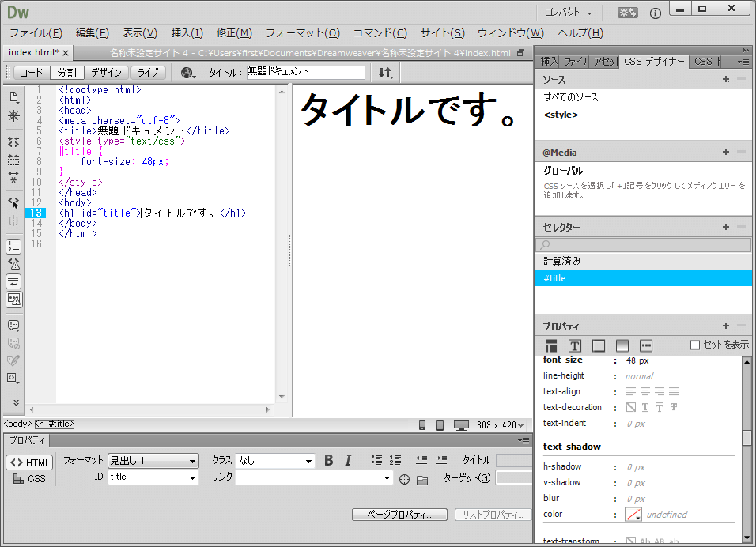The width and height of the screenshot is (756, 547).
Task: Open the クラス dropdown showing なし
Action: pyautogui.click(x=275, y=461)
